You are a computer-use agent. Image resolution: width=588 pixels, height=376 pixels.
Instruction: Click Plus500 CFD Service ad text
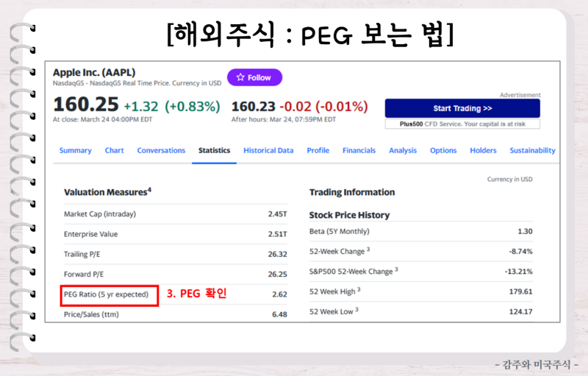[462, 124]
